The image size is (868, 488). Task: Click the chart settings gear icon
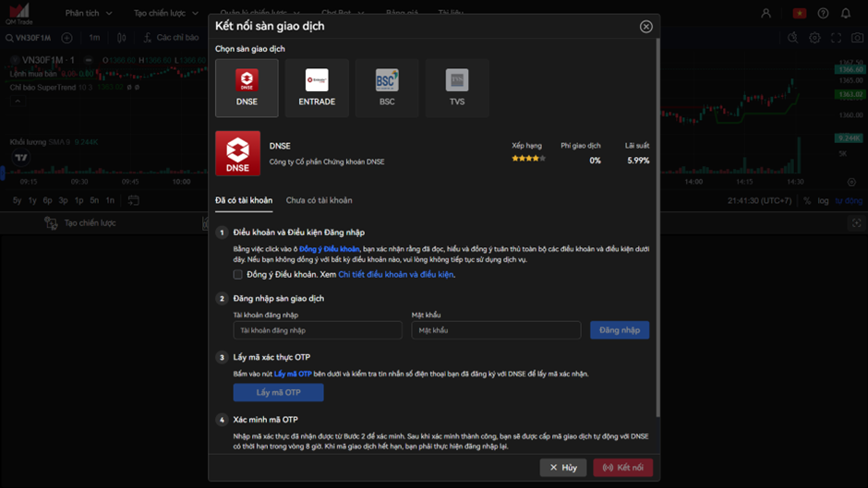tap(814, 38)
